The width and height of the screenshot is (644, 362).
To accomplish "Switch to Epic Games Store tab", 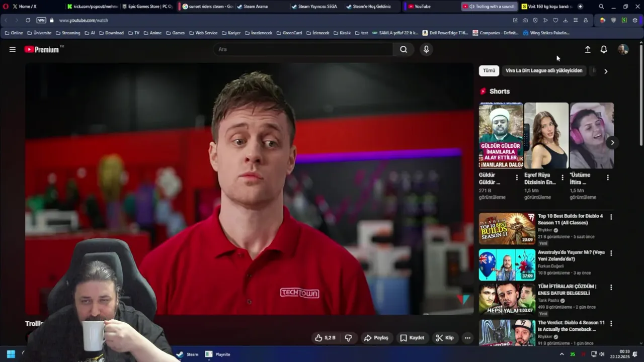I will point(147,7).
